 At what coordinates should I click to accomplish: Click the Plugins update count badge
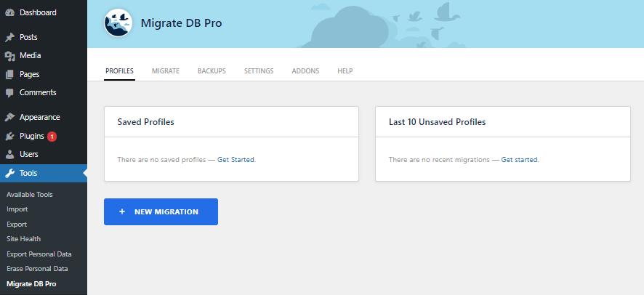52,136
